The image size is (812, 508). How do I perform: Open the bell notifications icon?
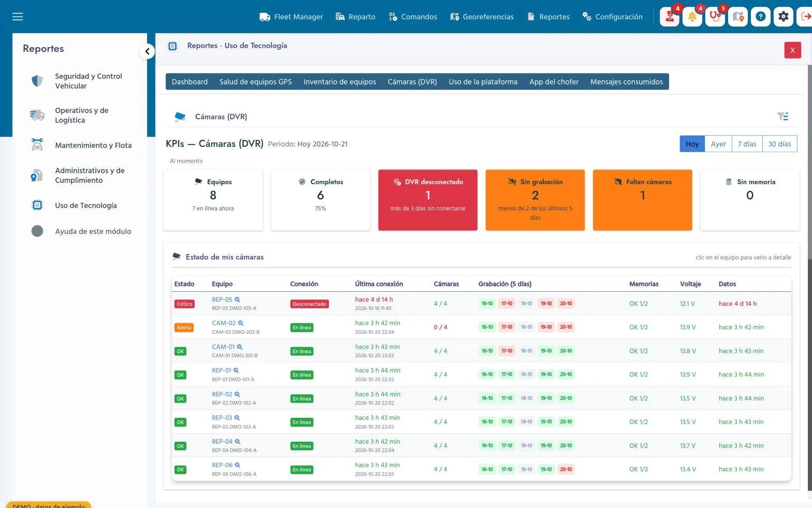tap(692, 17)
